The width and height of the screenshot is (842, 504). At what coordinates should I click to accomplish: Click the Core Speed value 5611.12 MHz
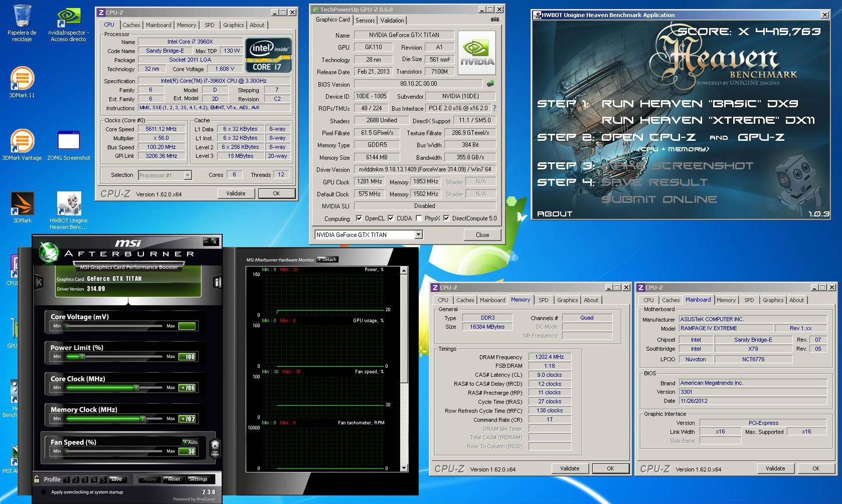coord(161,129)
